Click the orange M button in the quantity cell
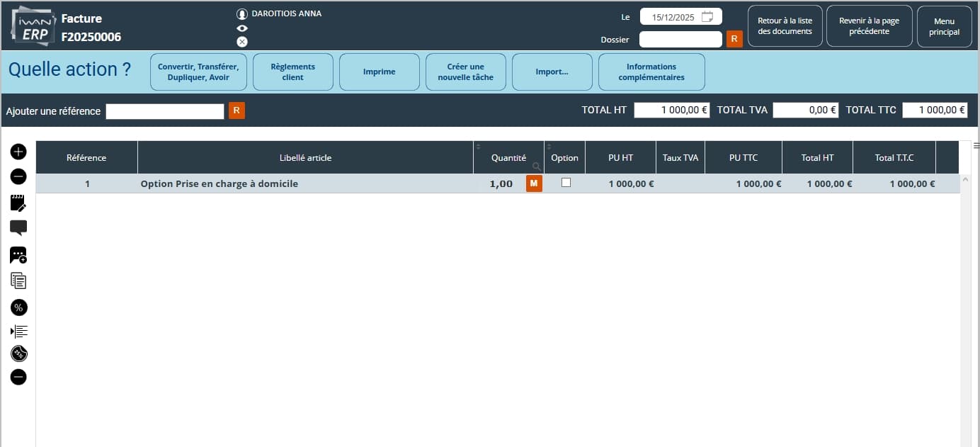This screenshot has height=447, width=980. click(534, 183)
